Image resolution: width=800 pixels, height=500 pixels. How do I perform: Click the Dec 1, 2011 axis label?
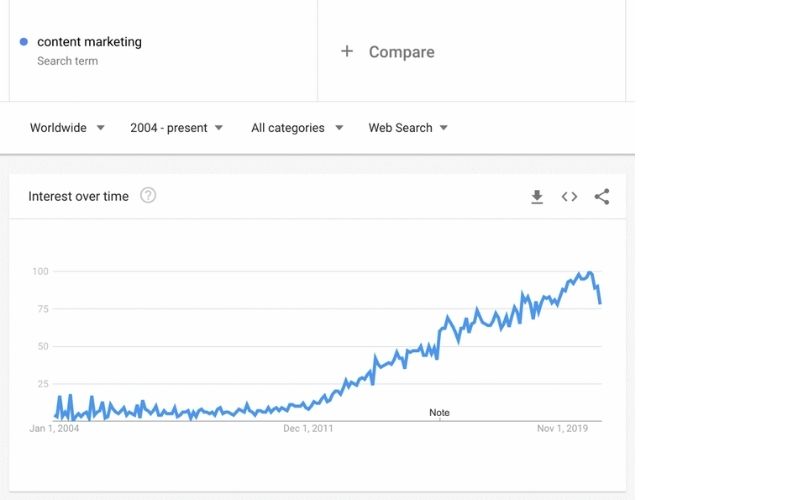308,429
